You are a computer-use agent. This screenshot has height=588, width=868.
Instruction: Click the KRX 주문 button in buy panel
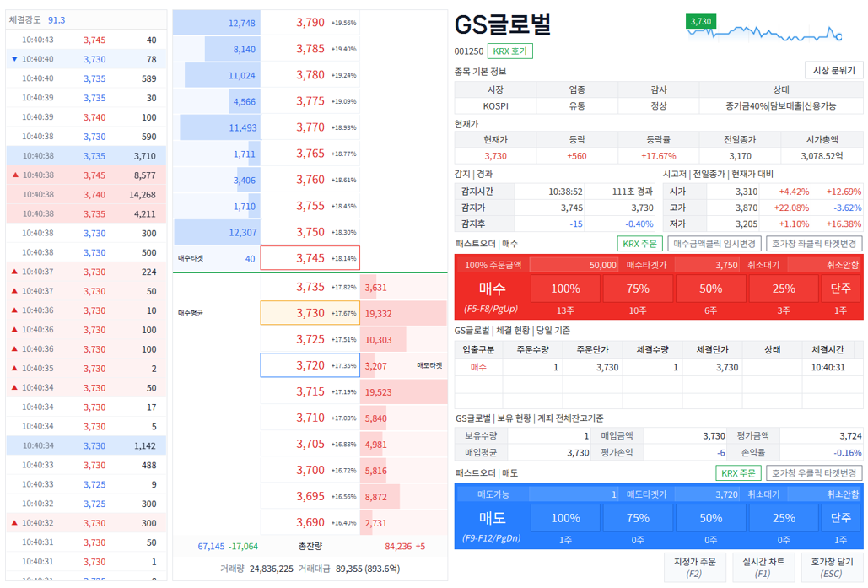tap(639, 244)
